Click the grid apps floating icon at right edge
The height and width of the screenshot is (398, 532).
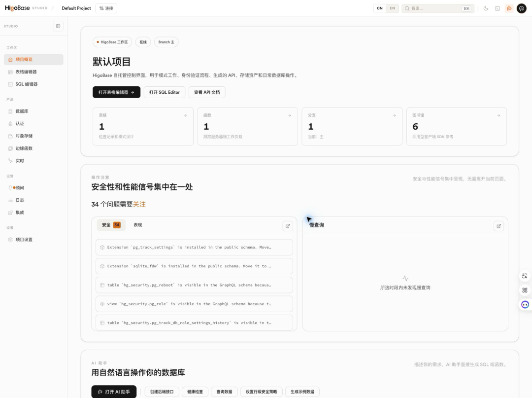coord(525,290)
